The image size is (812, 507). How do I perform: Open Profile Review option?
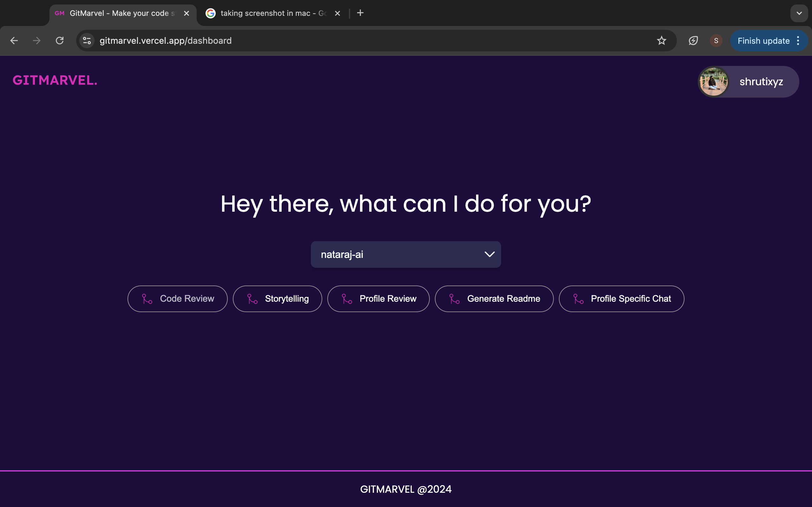pos(378,298)
